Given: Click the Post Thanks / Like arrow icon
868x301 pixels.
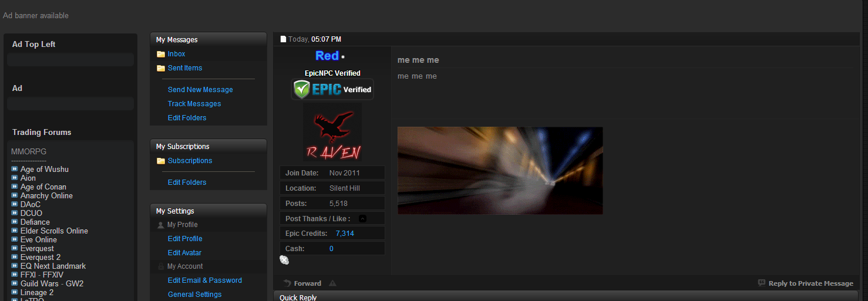Looking at the screenshot, I should 362,219.
